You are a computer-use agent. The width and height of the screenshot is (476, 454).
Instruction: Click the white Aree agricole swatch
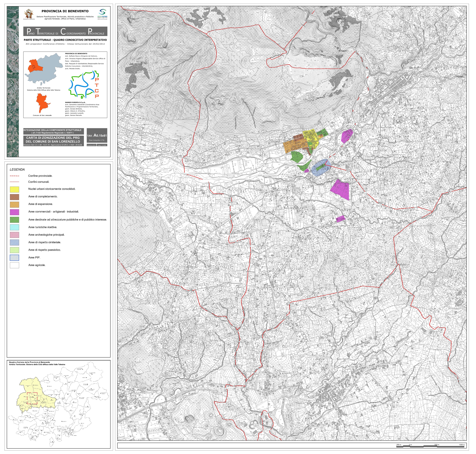coord(15,265)
